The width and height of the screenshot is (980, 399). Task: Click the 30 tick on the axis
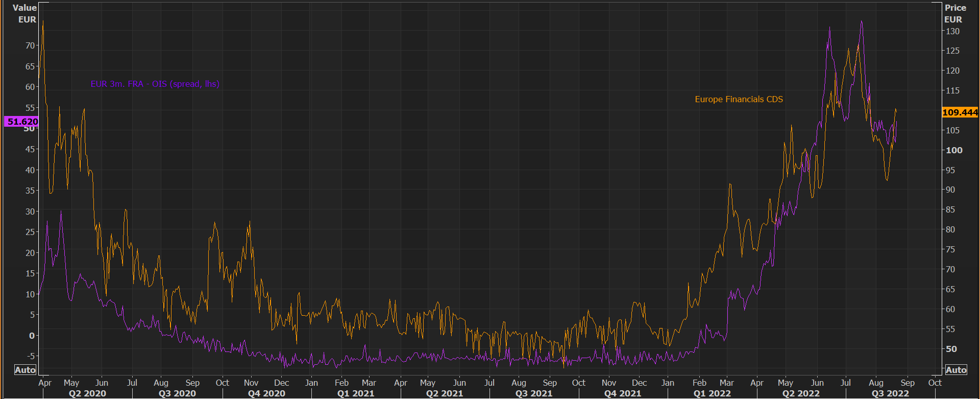pyautogui.click(x=30, y=212)
